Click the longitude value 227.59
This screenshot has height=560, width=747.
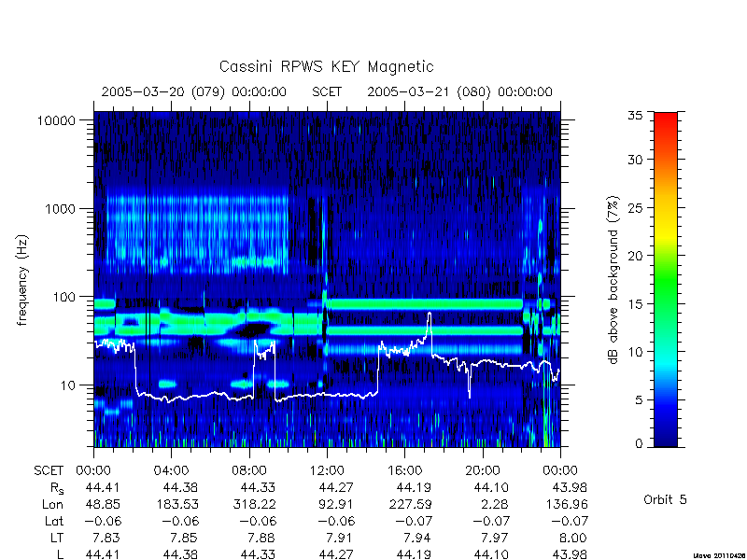(411, 504)
